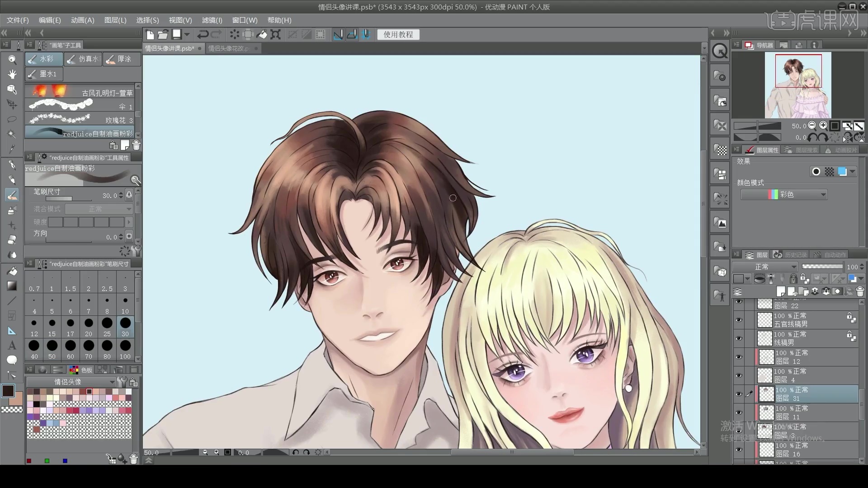Select the Move layer tool

12,104
